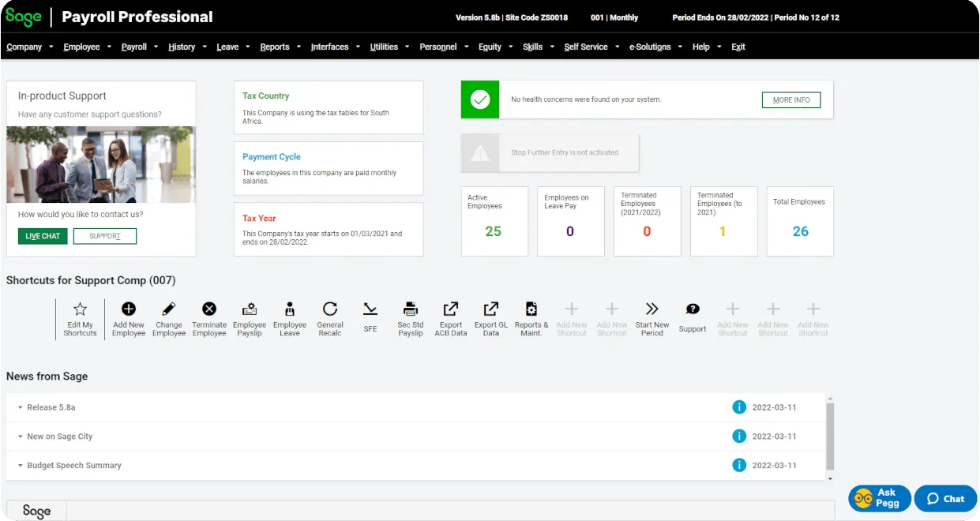980x521 pixels.
Task: Open the Ask Pegg assistant
Action: pos(879,498)
